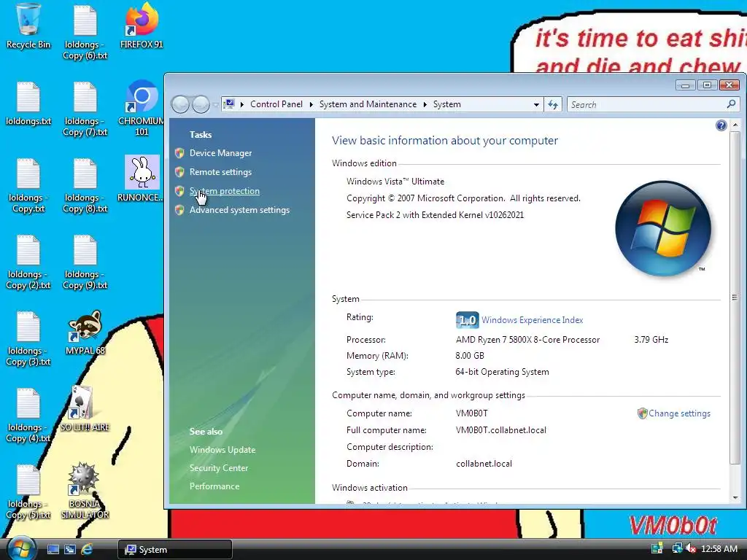
Task: Click System breadcrumb in address bar
Action: point(447,104)
